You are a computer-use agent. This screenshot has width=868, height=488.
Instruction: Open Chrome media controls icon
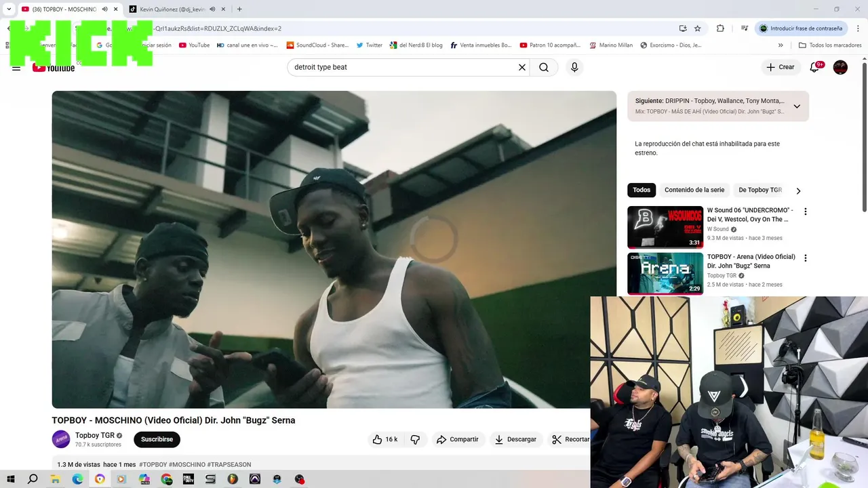tap(745, 28)
